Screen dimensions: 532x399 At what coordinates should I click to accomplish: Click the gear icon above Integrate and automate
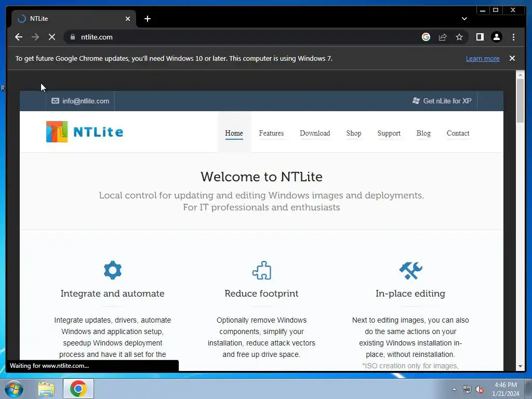[113, 270]
